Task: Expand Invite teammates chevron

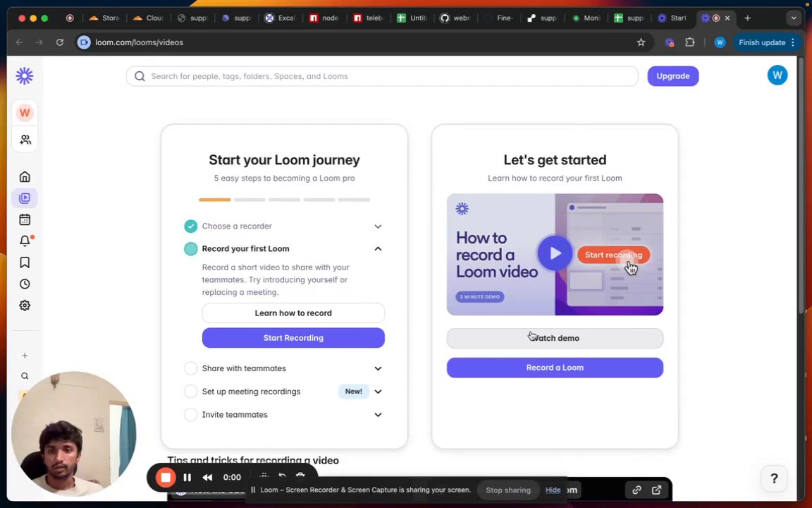Action: tap(378, 415)
